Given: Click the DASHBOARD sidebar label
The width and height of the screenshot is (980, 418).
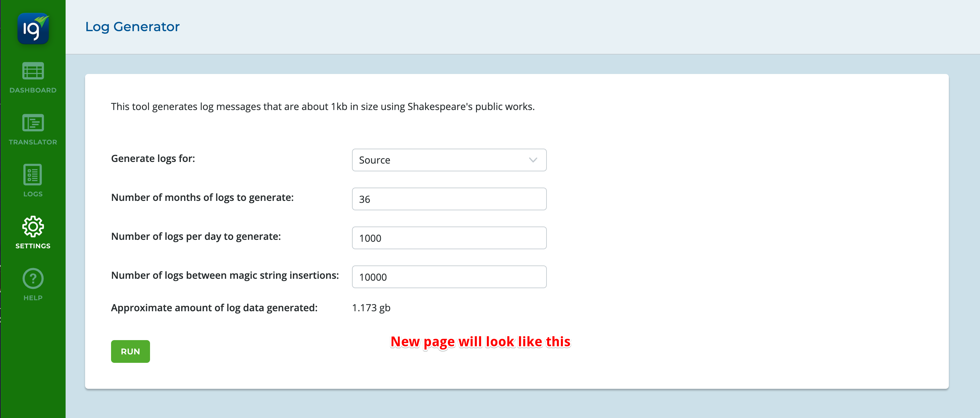Looking at the screenshot, I should coord(33,90).
